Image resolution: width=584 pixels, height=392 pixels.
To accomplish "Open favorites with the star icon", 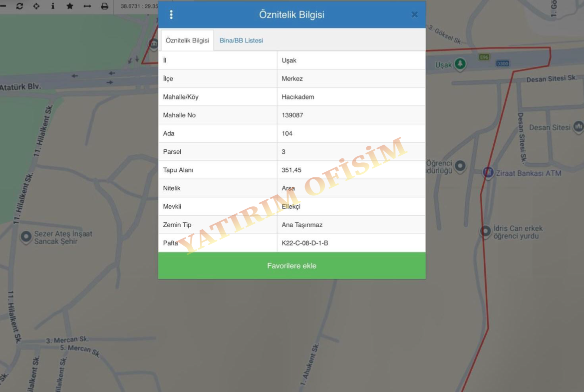I will pyautogui.click(x=70, y=6).
